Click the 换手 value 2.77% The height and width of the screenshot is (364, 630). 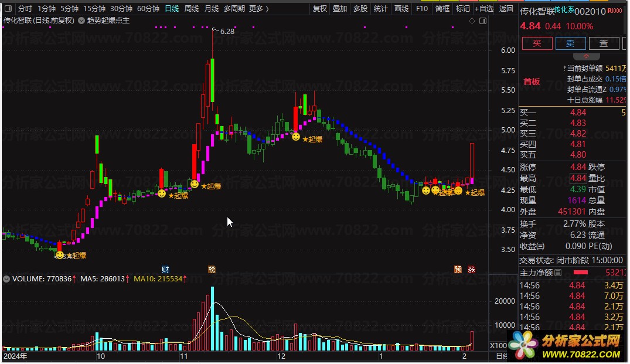tap(574, 224)
